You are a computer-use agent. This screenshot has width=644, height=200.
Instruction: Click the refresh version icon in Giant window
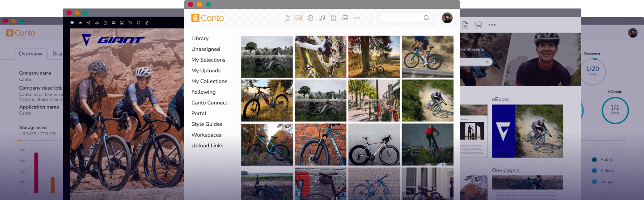pos(138,22)
